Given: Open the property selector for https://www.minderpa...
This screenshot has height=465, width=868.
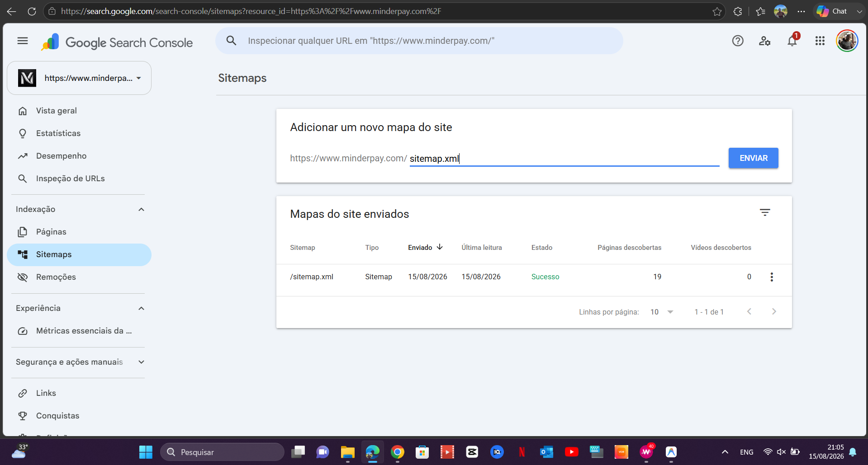Looking at the screenshot, I should point(79,78).
